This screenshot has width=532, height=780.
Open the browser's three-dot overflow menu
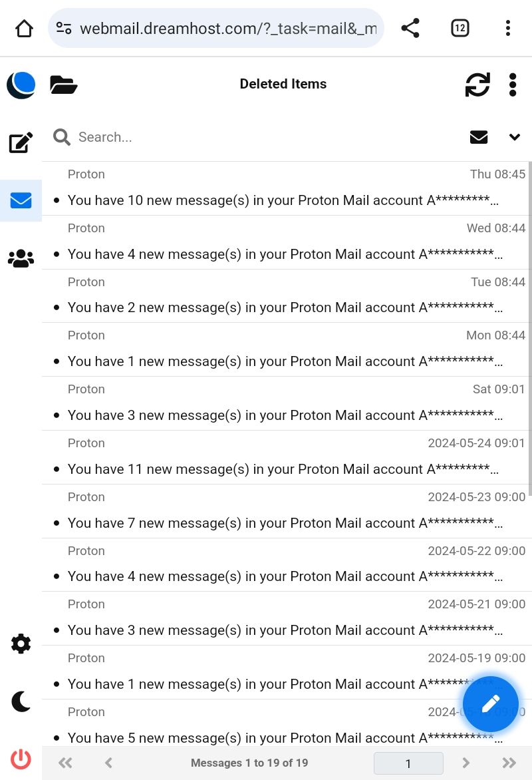507,28
